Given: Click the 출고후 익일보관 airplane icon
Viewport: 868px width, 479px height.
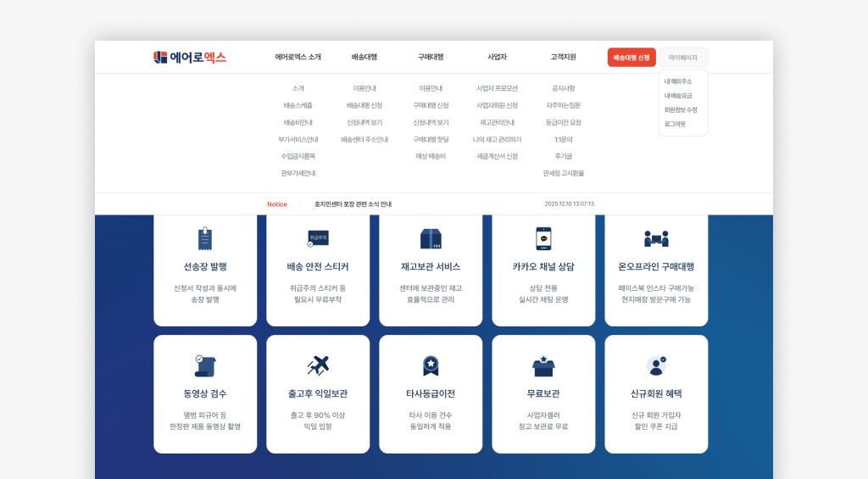Looking at the screenshot, I should [318, 365].
